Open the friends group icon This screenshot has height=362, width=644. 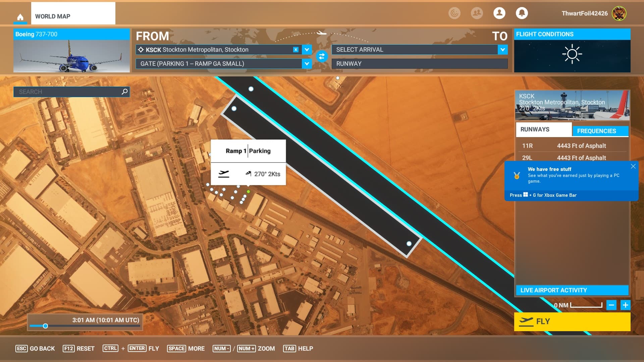pos(477,13)
